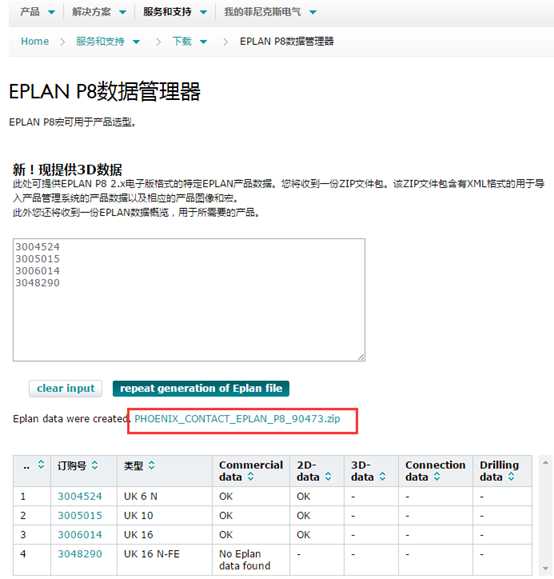Expand the breadcrumb 服务和支持 dropdown arrow

click(136, 42)
